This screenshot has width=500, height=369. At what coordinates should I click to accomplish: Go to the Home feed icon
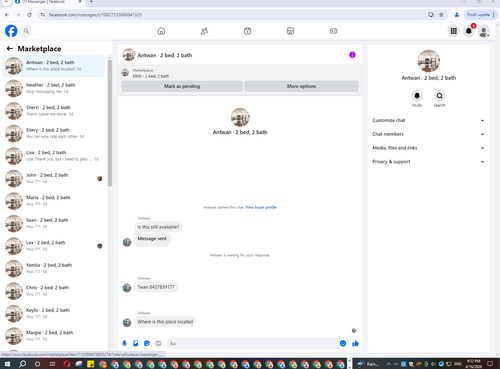161,31
